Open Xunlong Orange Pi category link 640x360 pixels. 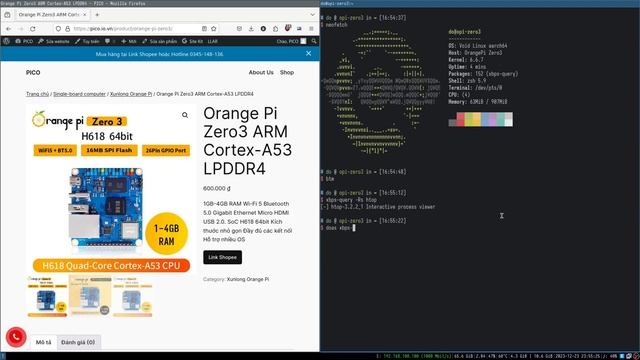click(248, 279)
